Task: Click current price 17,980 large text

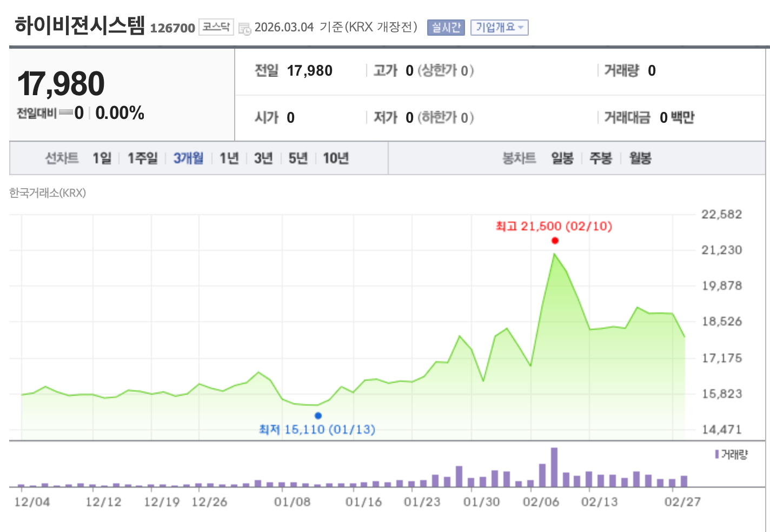Action: pos(61,84)
